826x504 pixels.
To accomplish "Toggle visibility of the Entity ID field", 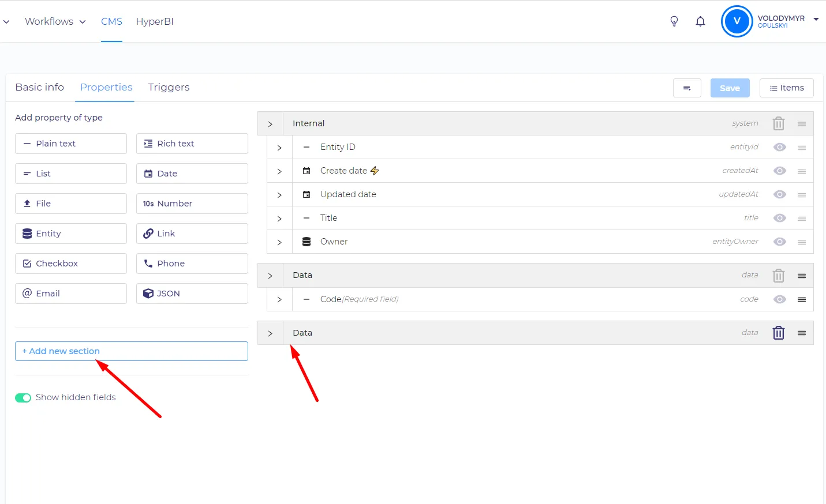I will pos(780,147).
